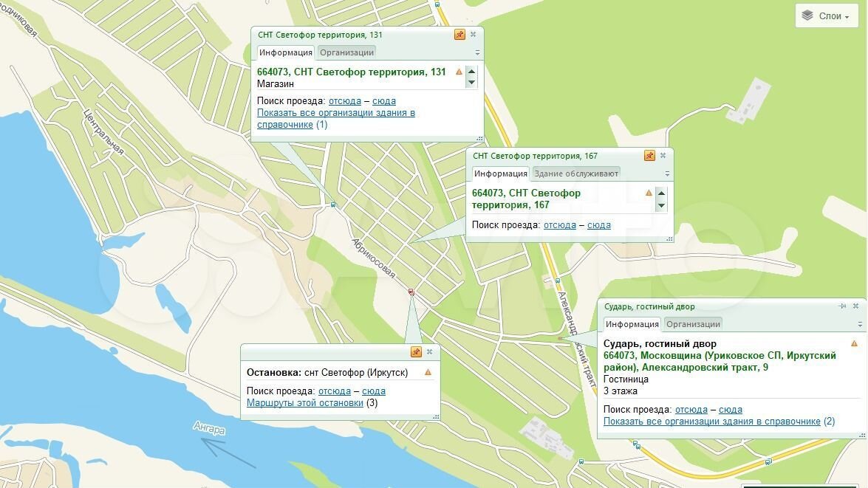Screen dimensions: 868x488
Task: Click warning triangle in Сударь hotel card
Action: [854, 343]
